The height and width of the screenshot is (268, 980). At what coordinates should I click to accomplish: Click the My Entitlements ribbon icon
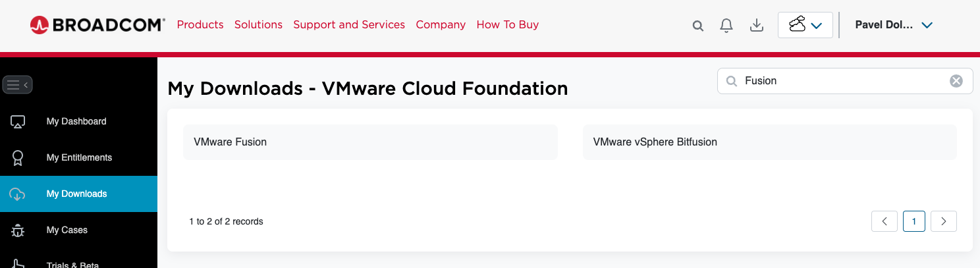point(18,158)
